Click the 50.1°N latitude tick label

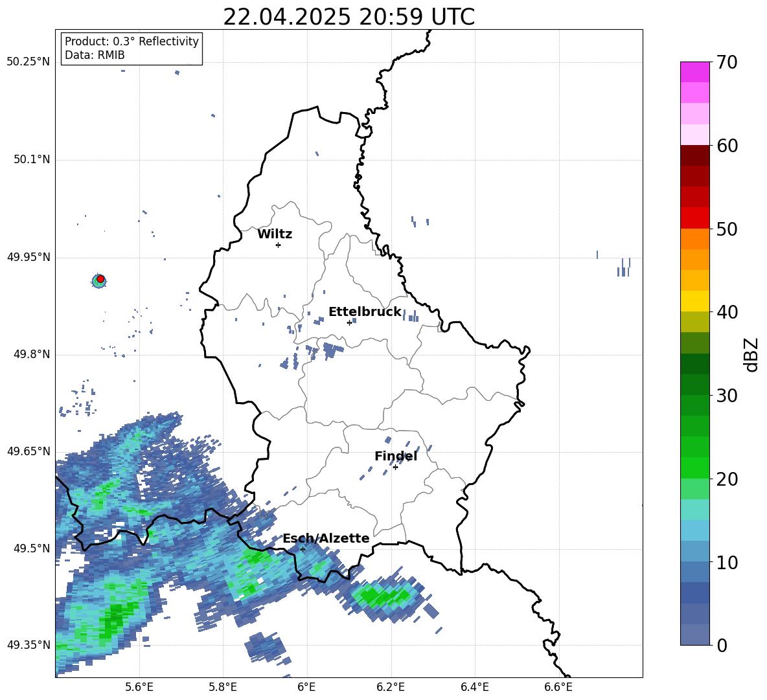click(x=32, y=160)
